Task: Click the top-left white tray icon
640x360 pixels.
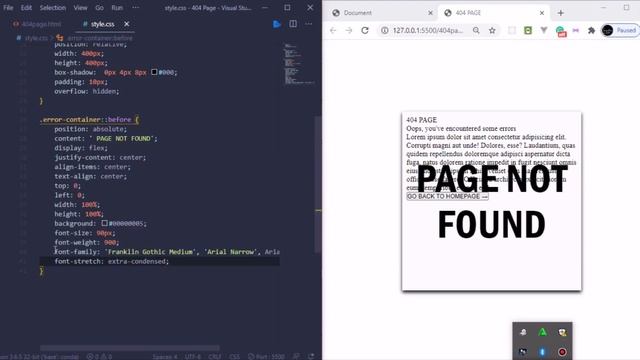Action: (x=523, y=332)
